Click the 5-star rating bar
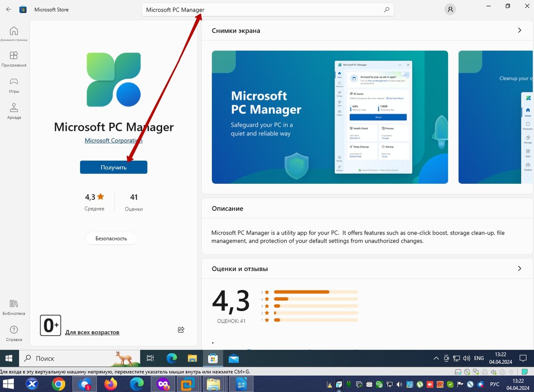 [316, 292]
